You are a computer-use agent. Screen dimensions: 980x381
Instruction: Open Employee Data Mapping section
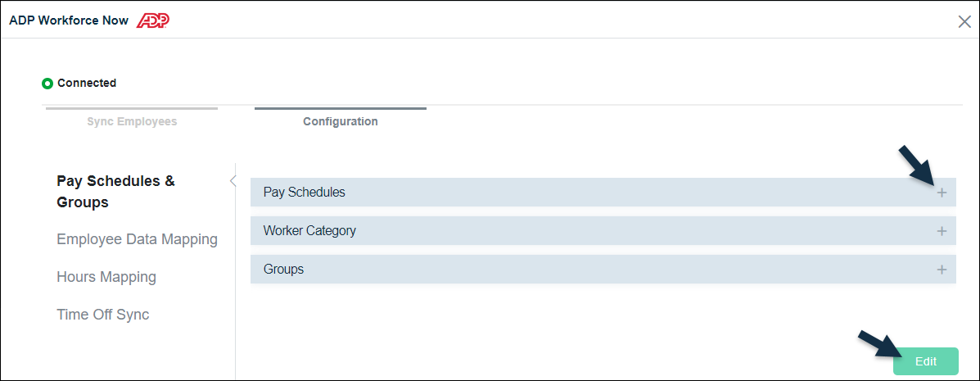[137, 239]
